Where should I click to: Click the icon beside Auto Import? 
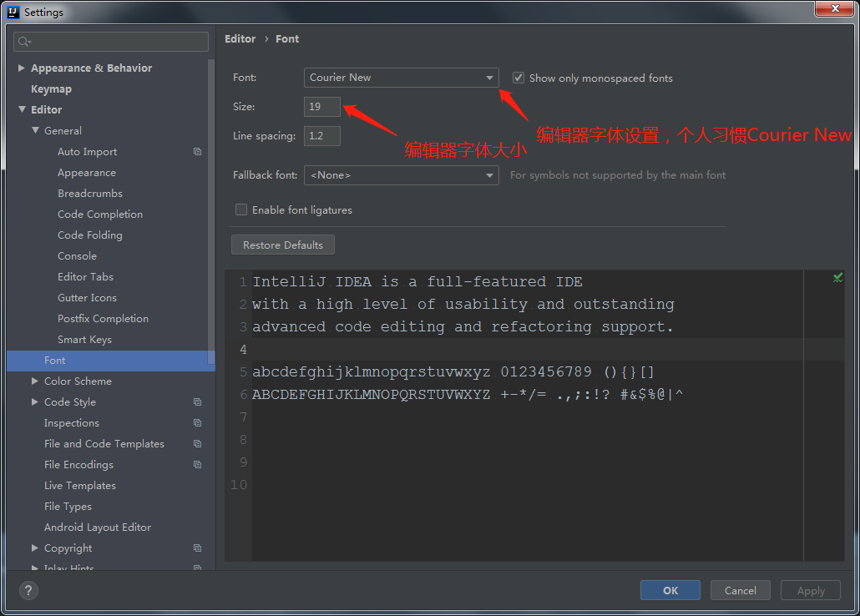click(x=197, y=151)
